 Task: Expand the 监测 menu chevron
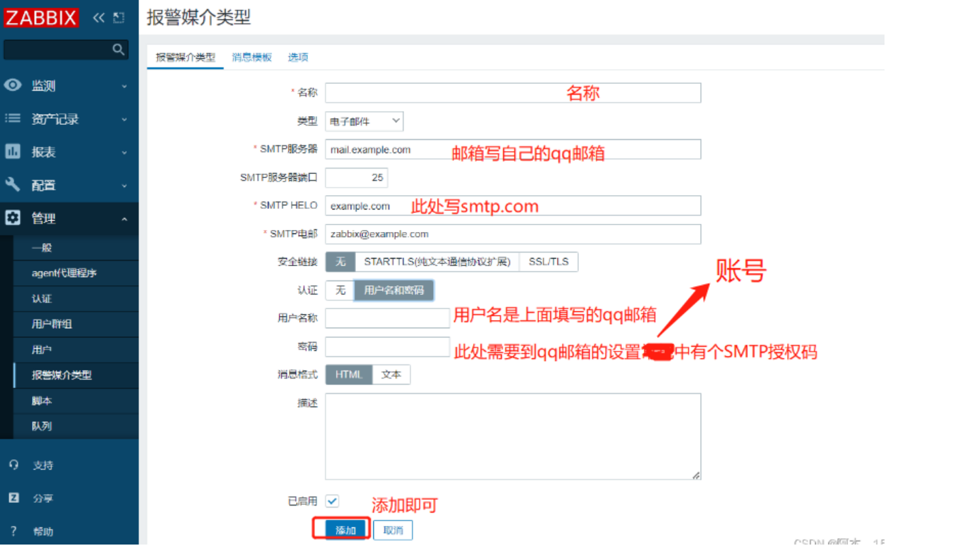pyautogui.click(x=124, y=86)
